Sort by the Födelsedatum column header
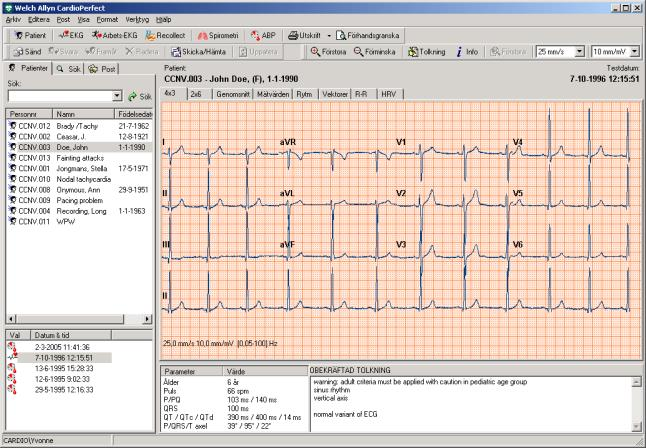The height and width of the screenshot is (448, 646). pyautogui.click(x=133, y=114)
